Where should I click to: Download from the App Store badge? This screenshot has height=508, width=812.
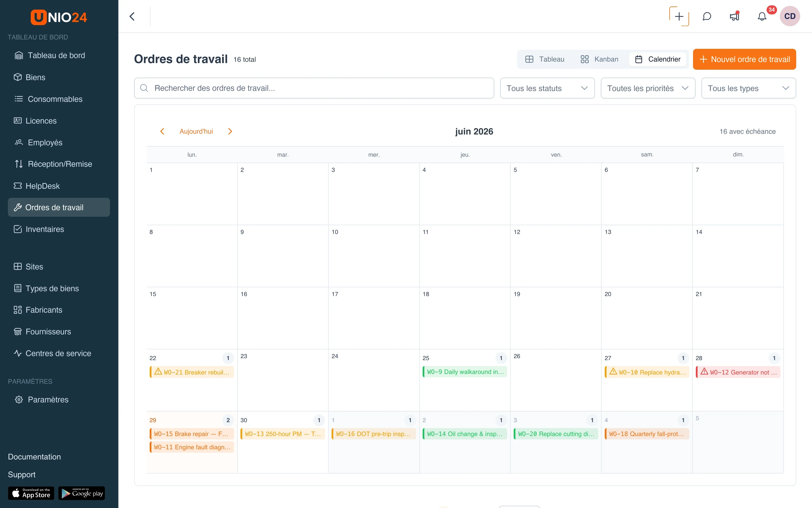point(31,493)
